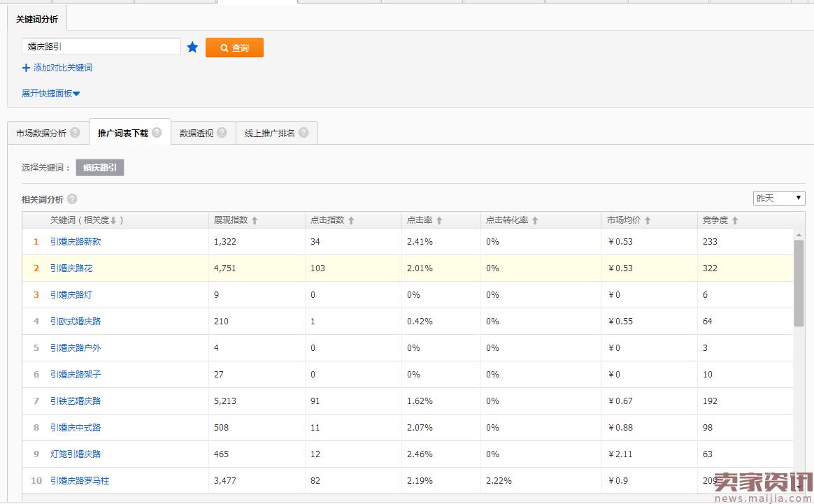The width and height of the screenshot is (814, 504).
Task: Click help icon next to 相关词分析
Action: click(x=72, y=199)
